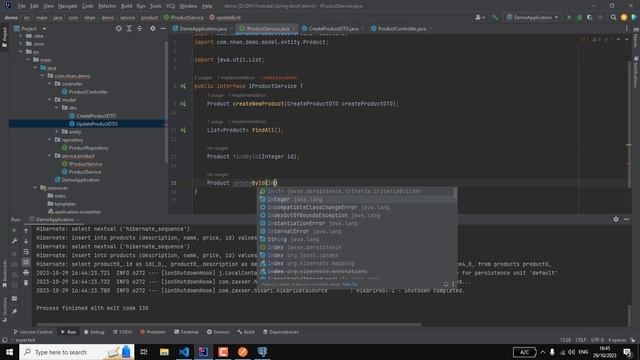This screenshot has width=640, height=360.
Task: Collapse the controller package node
Action: [x=50, y=84]
